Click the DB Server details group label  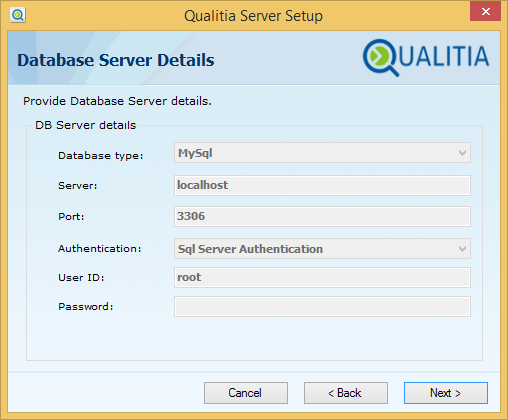(86, 125)
